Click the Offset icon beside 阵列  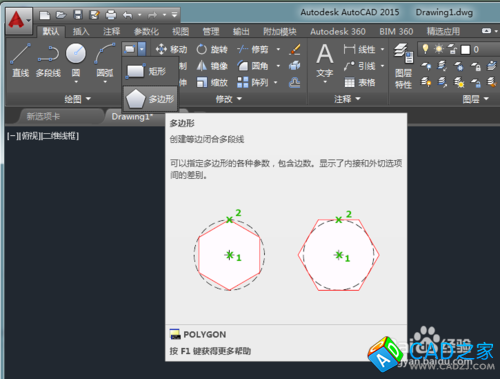295,82
